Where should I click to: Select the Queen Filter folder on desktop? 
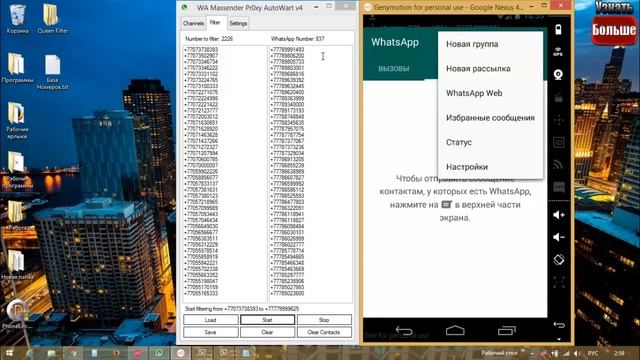click(x=52, y=19)
